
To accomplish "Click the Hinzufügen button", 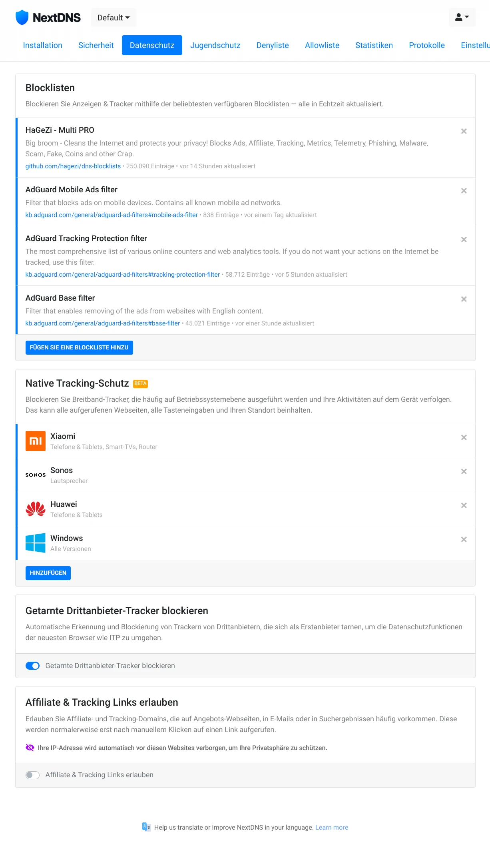I will point(48,573).
